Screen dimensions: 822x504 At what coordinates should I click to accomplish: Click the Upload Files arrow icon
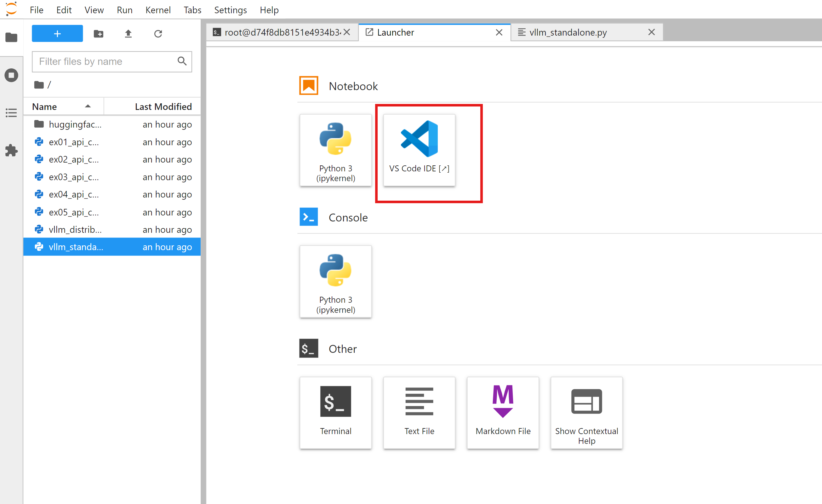(x=128, y=34)
